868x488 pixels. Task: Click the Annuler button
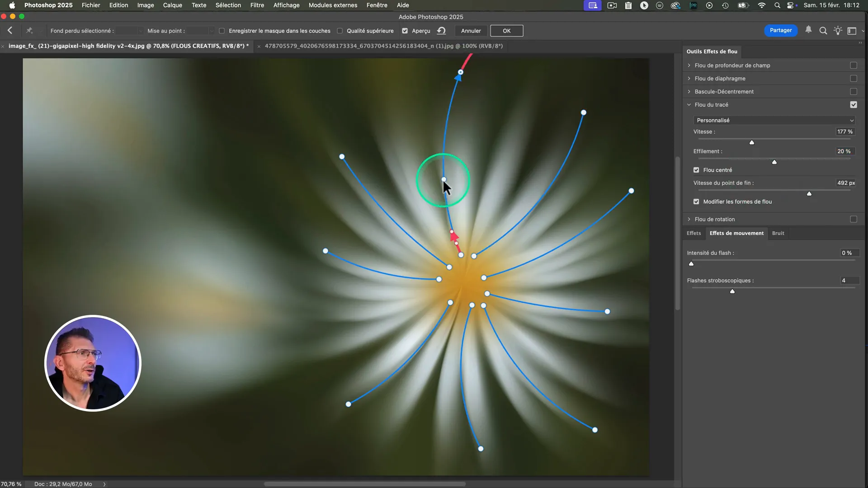click(471, 31)
